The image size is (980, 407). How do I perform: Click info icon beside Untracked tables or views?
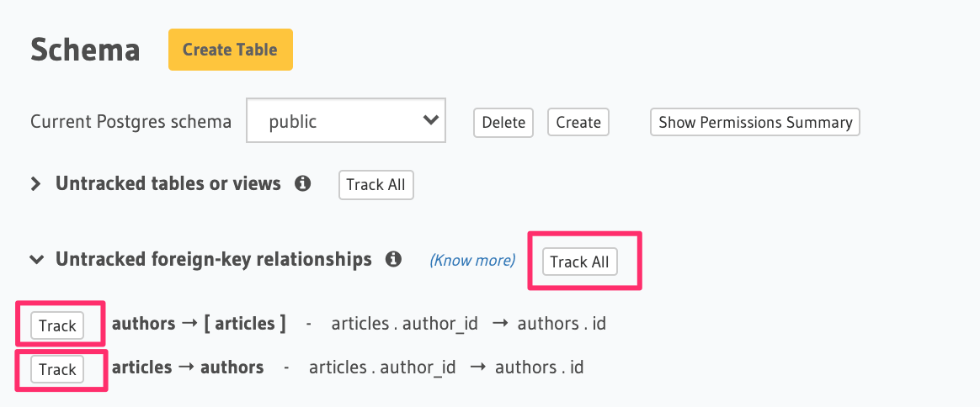[303, 183]
